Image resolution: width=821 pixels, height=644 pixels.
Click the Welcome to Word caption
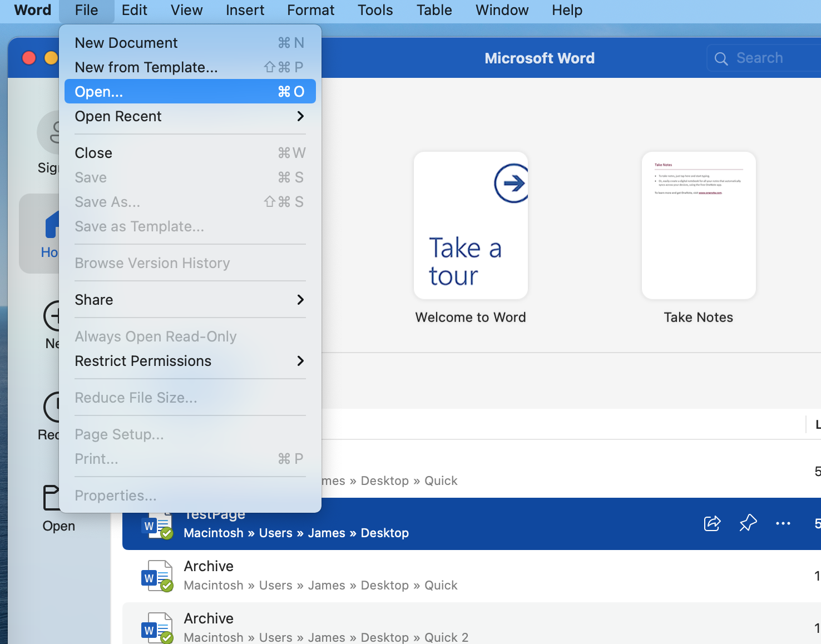pos(471,317)
